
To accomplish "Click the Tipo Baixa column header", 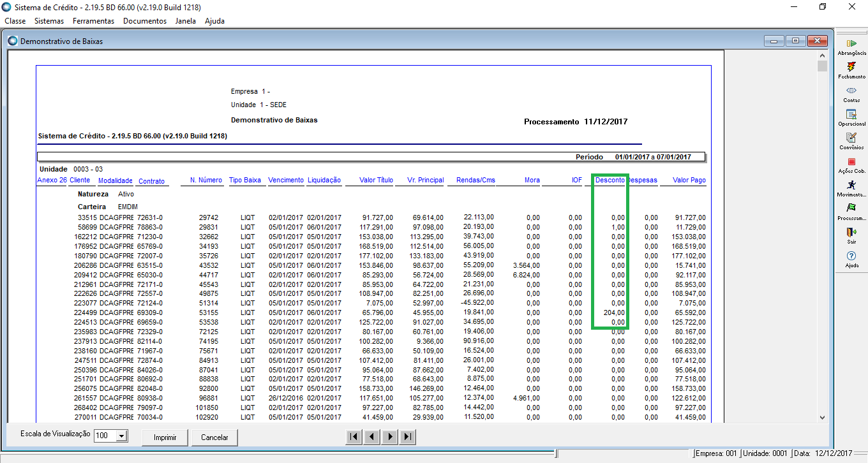I will [x=245, y=180].
